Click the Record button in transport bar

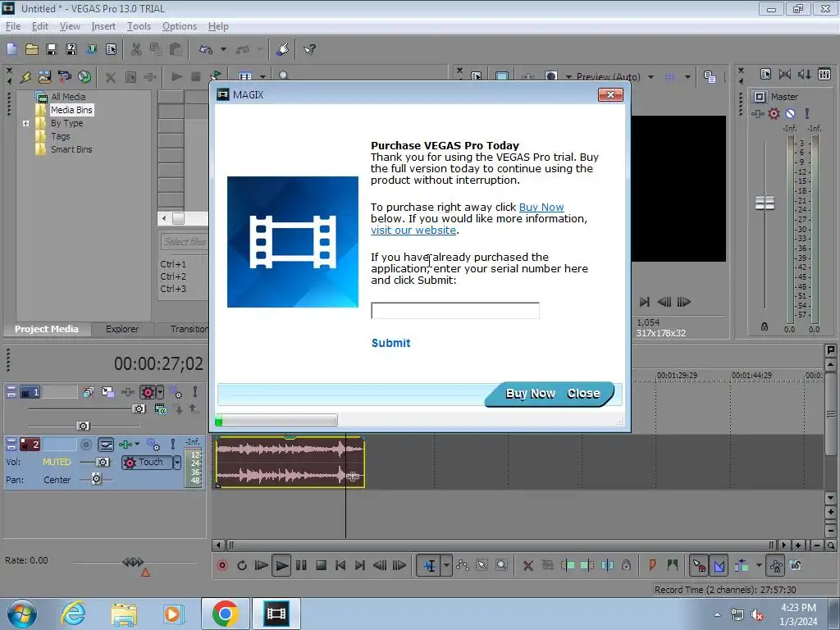[x=222, y=566]
